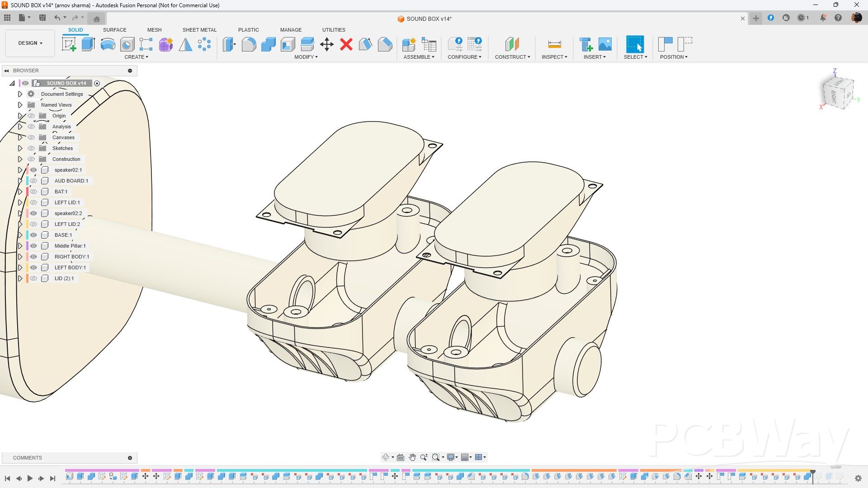This screenshot has width=868, height=488.
Task: Click the Pan hand icon
Action: (412, 457)
